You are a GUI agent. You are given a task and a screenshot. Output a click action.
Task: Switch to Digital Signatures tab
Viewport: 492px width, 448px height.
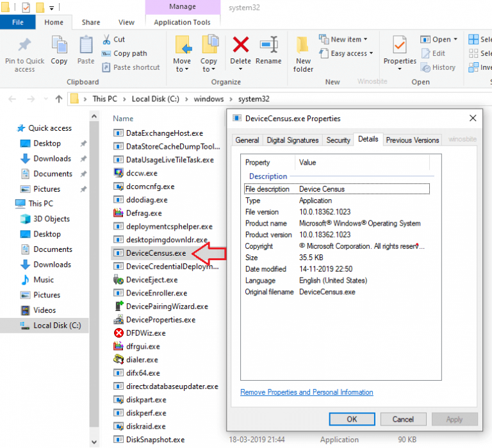click(292, 140)
